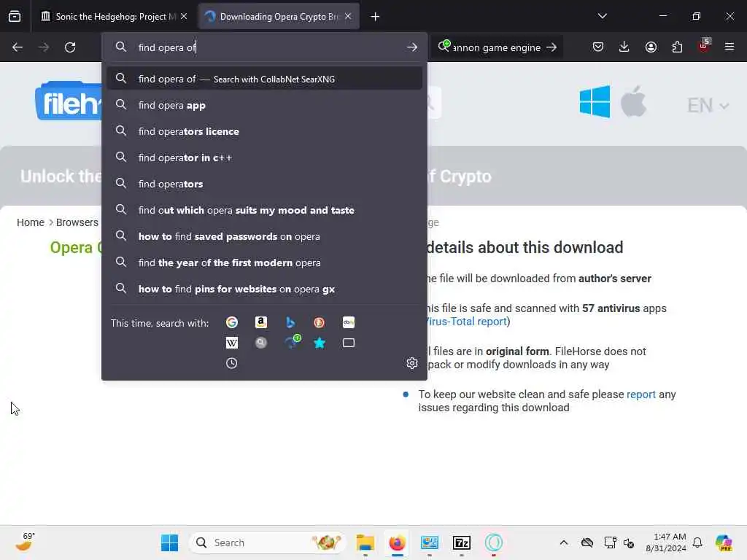747x560 pixels.
Task: Open the list all tabs chevron
Action: tap(602, 16)
